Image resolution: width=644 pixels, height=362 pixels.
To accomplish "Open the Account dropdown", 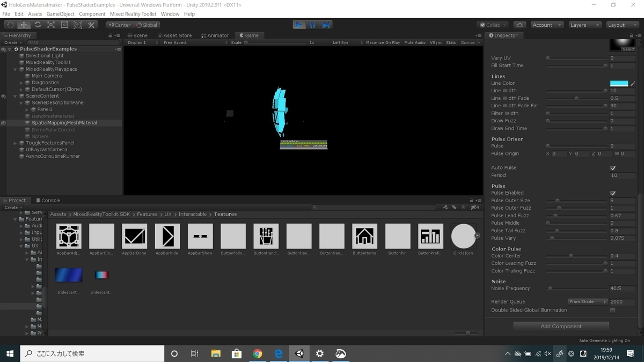I will click(546, 25).
